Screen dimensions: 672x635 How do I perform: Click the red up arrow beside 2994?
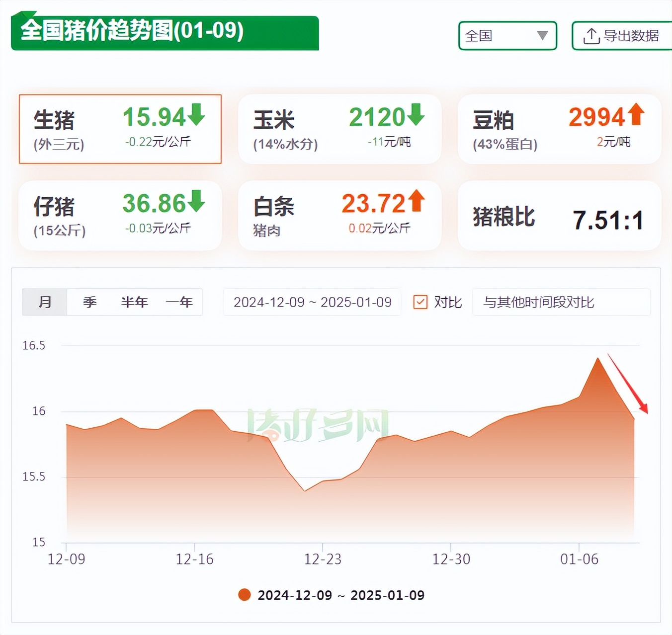pos(636,114)
